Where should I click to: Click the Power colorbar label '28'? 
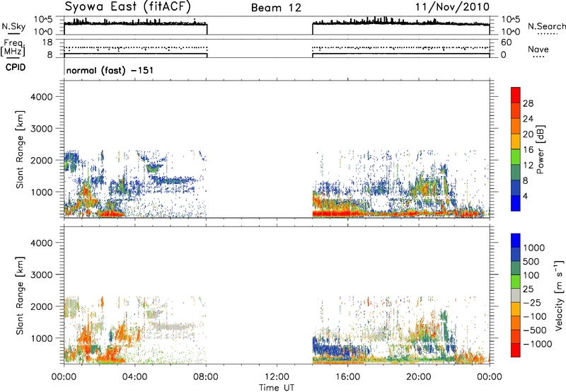[528, 103]
